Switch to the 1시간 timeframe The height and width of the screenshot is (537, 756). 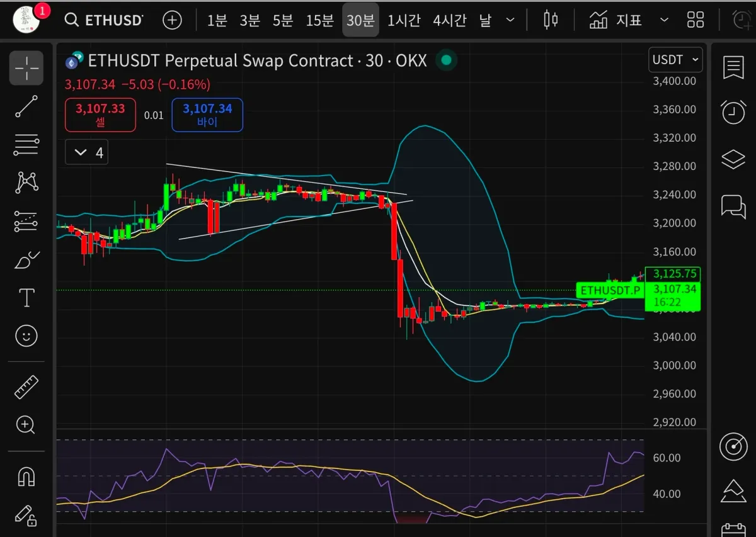tap(404, 20)
